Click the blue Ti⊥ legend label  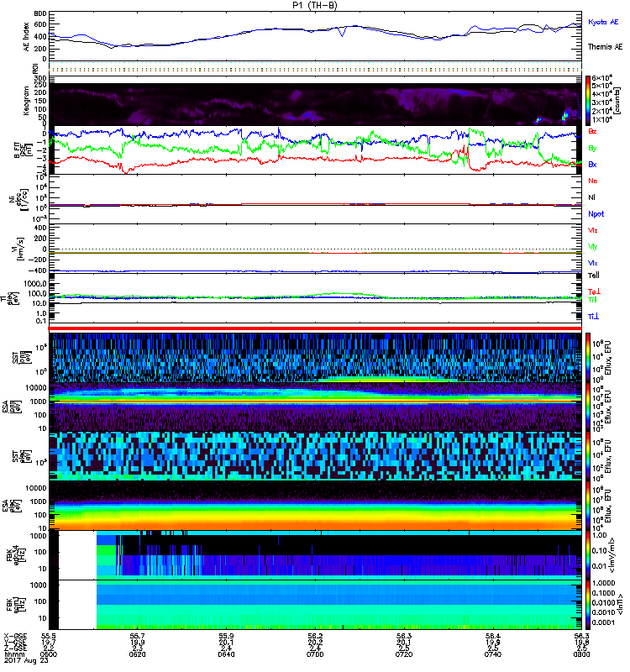[593, 317]
